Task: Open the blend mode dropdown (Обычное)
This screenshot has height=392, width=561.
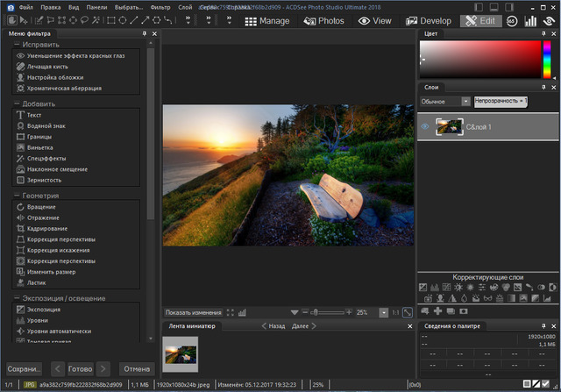Action: click(x=444, y=101)
